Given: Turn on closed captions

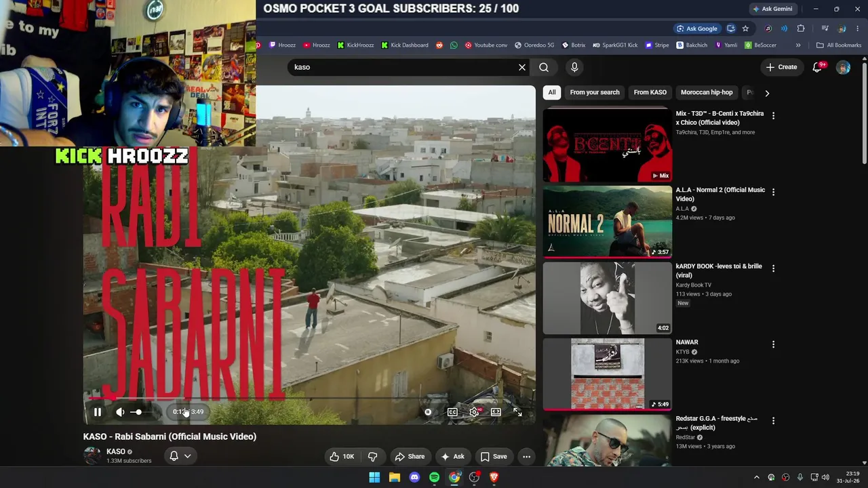Looking at the screenshot, I should click(x=452, y=412).
